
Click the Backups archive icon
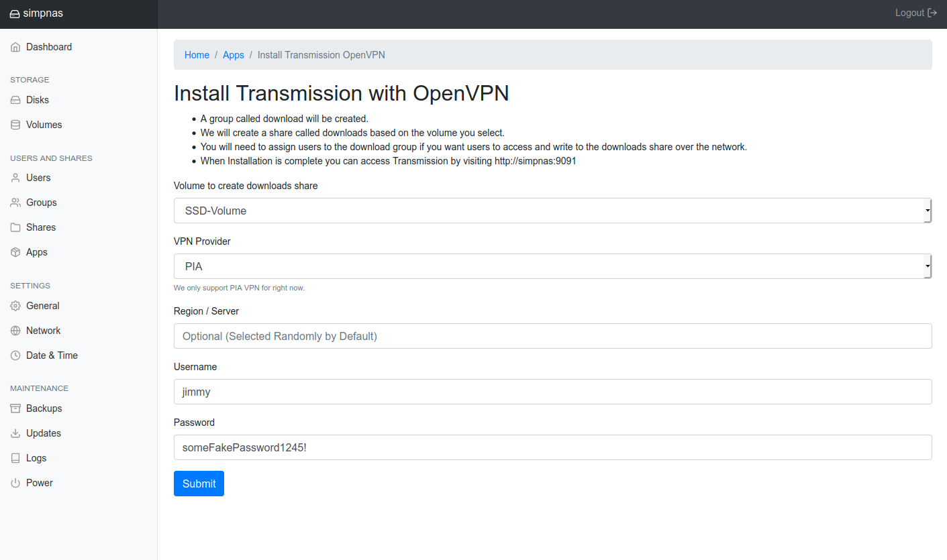point(15,408)
